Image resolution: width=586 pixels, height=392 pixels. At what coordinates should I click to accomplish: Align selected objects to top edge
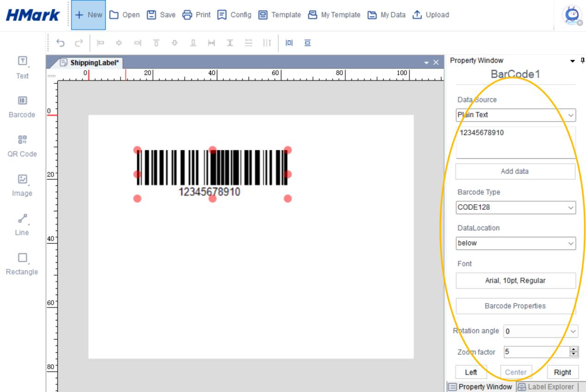click(157, 43)
